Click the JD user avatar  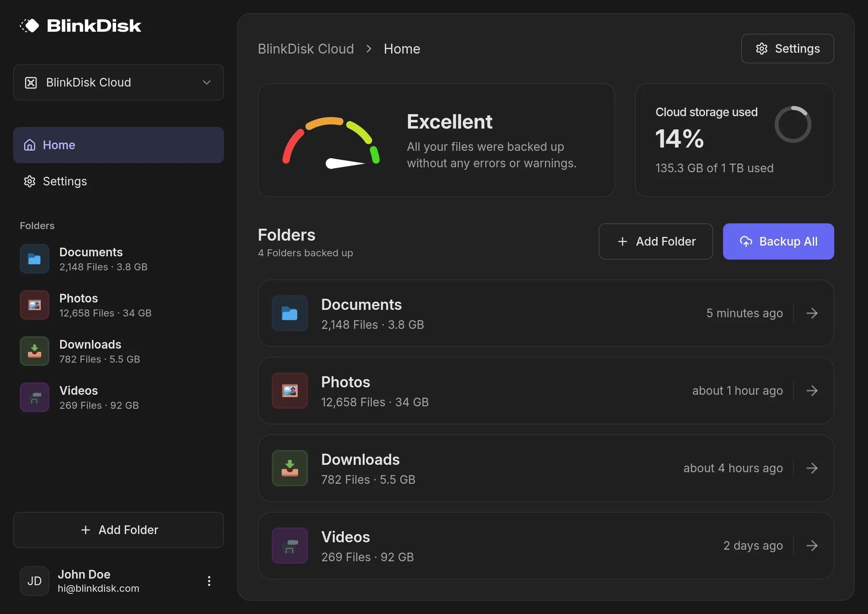coord(35,581)
